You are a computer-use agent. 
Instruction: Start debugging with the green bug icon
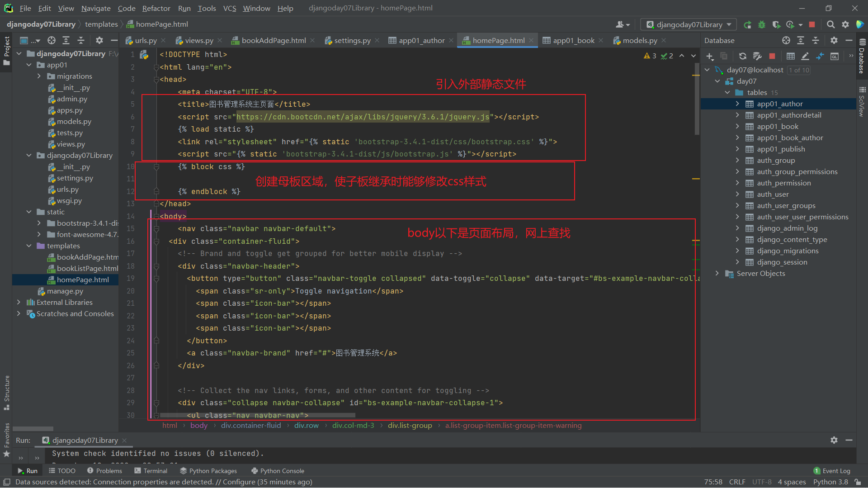[x=762, y=25]
